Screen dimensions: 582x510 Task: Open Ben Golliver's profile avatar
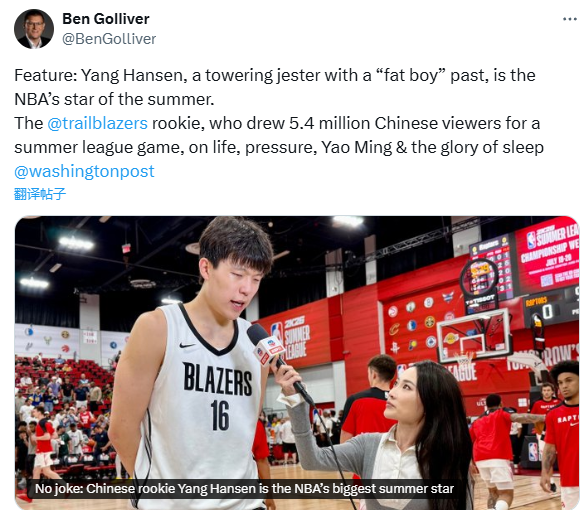34,29
